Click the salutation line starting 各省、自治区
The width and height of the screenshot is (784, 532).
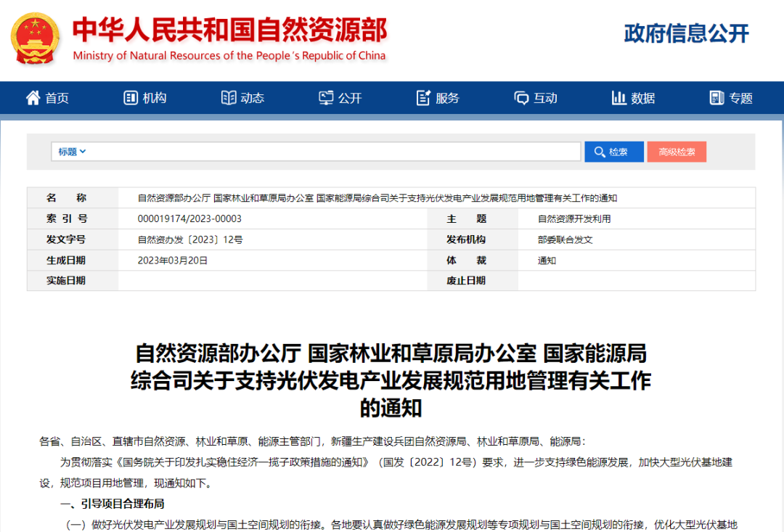coord(312,441)
